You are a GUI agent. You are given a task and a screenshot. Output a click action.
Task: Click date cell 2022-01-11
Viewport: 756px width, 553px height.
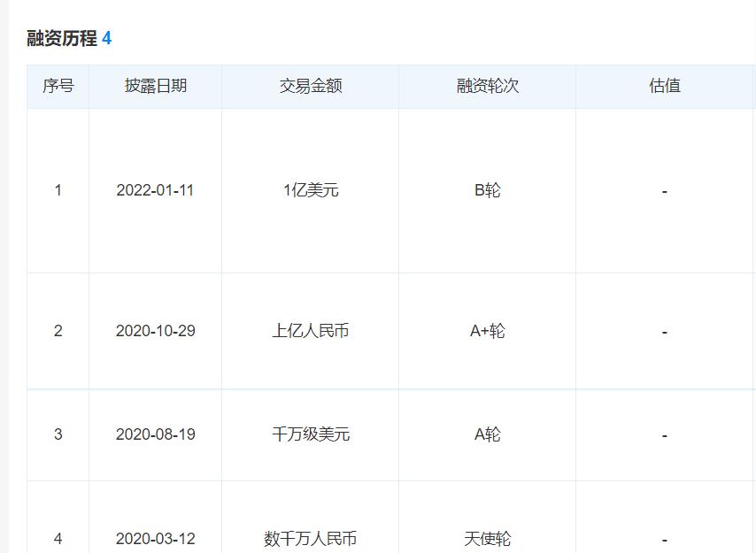pyautogui.click(x=155, y=190)
